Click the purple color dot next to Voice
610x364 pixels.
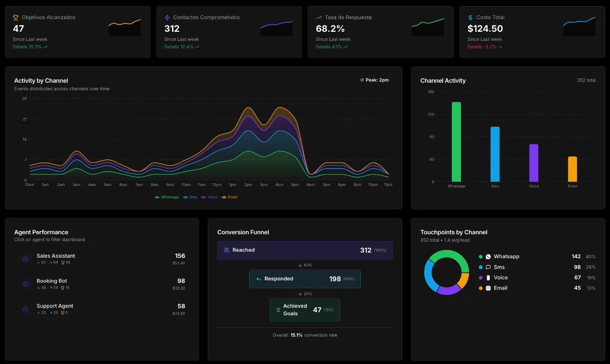pyautogui.click(x=481, y=278)
